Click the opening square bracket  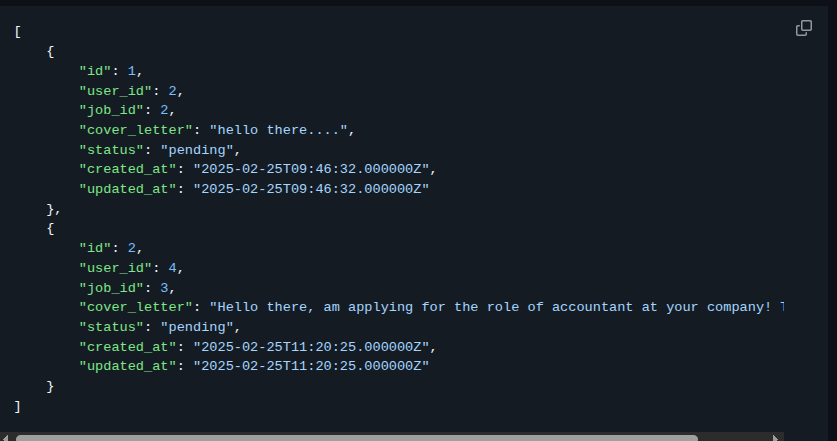pyautogui.click(x=18, y=32)
